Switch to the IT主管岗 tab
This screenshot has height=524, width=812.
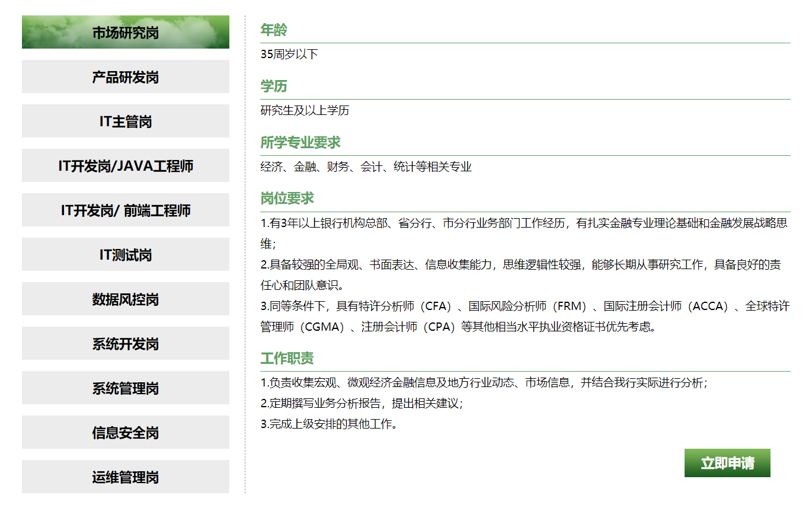click(x=125, y=122)
